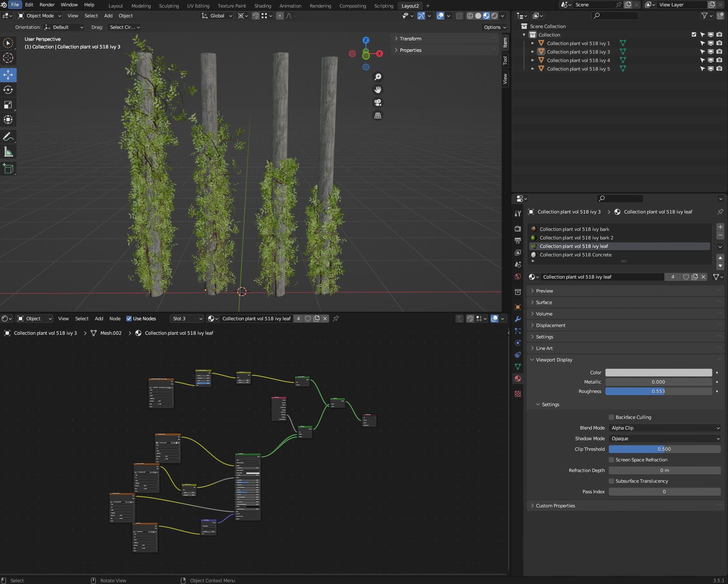Select the Add Cube tool
The width and height of the screenshot is (728, 584).
click(8, 169)
